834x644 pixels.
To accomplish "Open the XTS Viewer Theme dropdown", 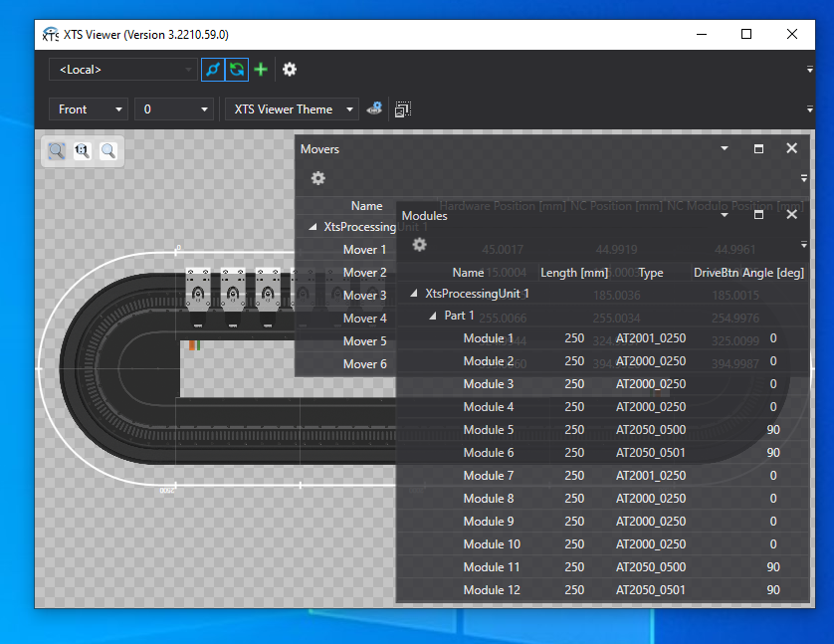I will (x=292, y=109).
